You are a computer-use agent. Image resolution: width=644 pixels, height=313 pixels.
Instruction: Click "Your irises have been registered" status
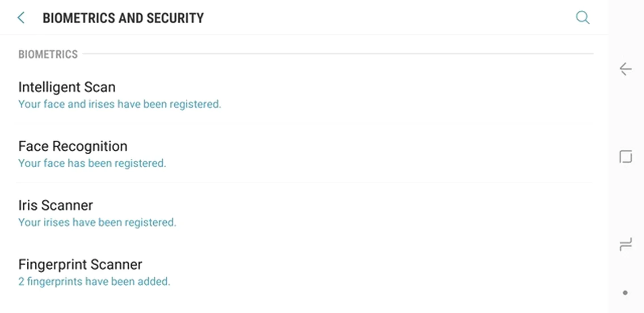(97, 222)
